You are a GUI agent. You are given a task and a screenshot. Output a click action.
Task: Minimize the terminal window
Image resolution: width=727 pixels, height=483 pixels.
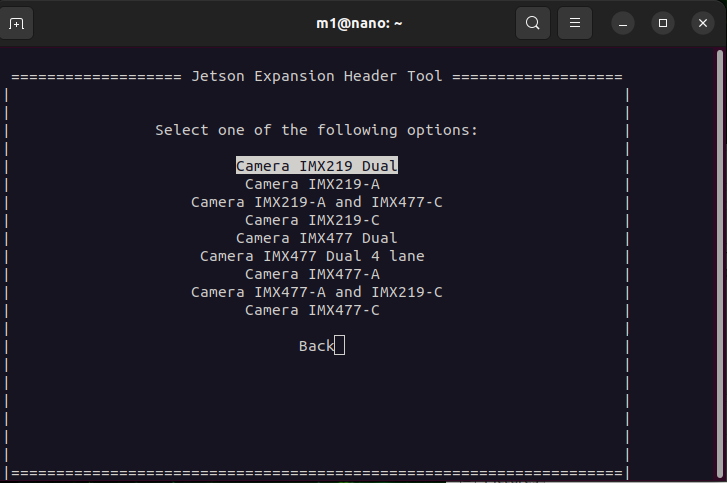tap(623, 22)
